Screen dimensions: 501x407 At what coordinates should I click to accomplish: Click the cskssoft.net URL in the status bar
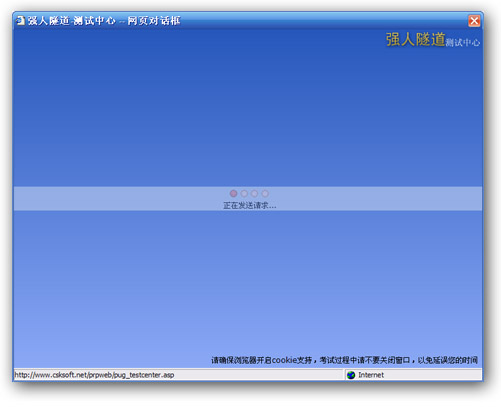pyautogui.click(x=94, y=375)
